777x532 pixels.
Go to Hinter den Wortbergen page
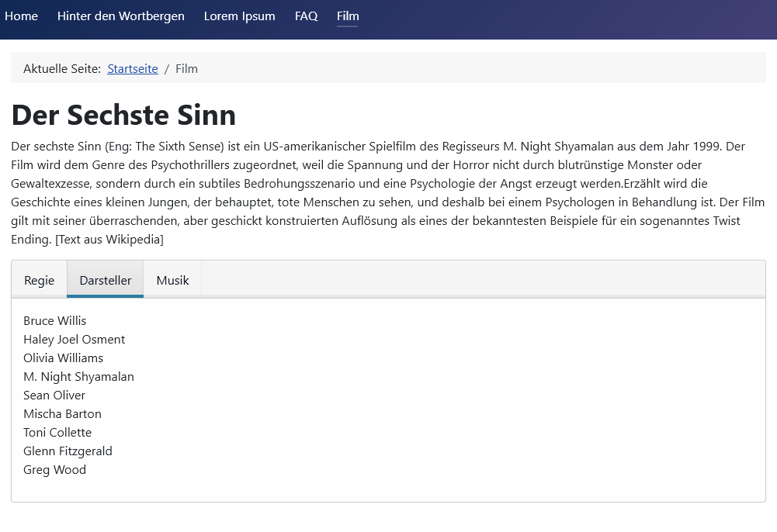[x=120, y=16]
